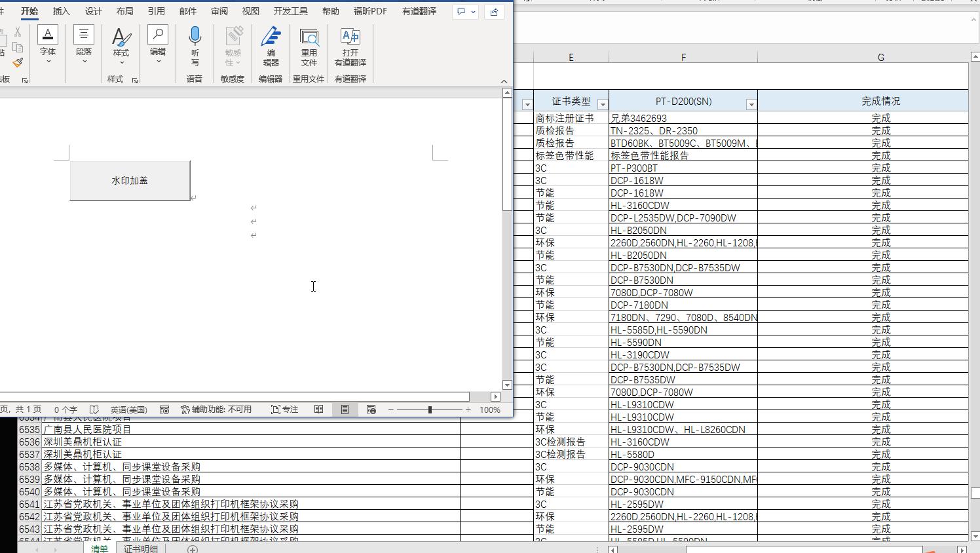The image size is (980, 553).
Task: Switch to Read Mode view icon
Action: pos(318,410)
